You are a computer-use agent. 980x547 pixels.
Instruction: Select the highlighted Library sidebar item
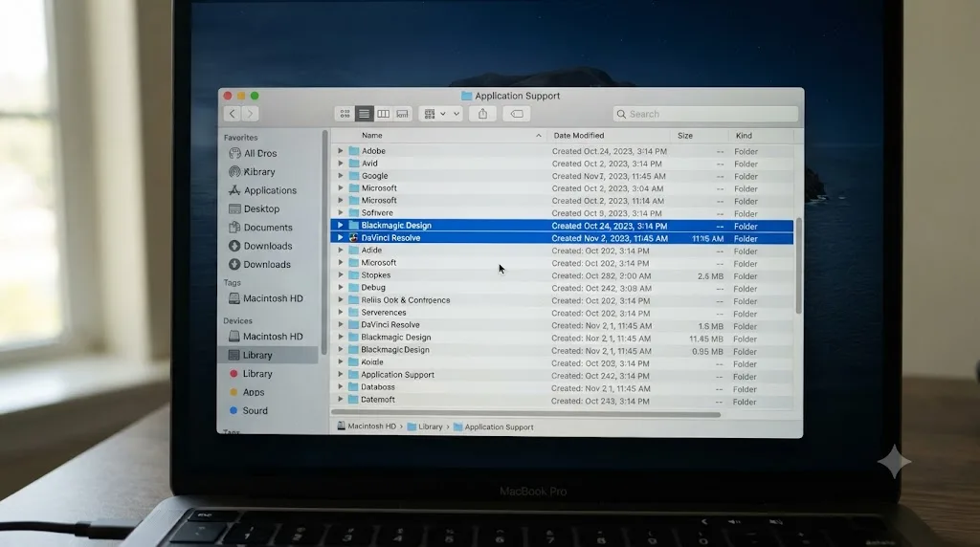click(269, 356)
